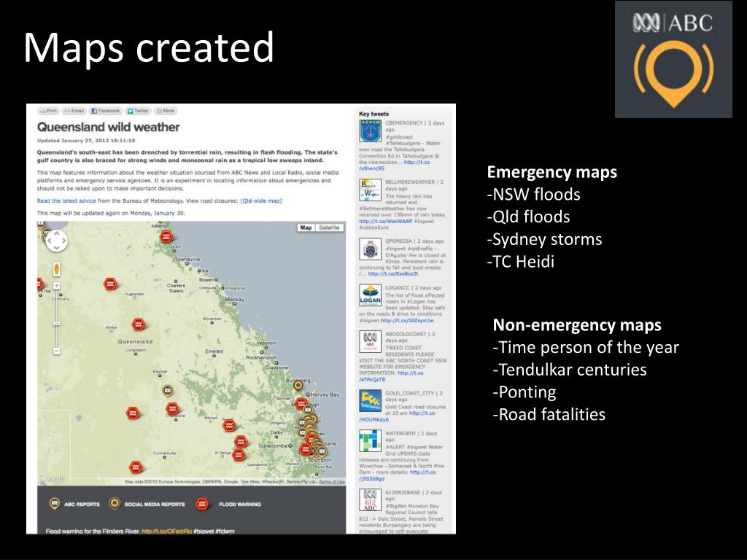Click the ABC report marker near Blackall

tap(168, 390)
